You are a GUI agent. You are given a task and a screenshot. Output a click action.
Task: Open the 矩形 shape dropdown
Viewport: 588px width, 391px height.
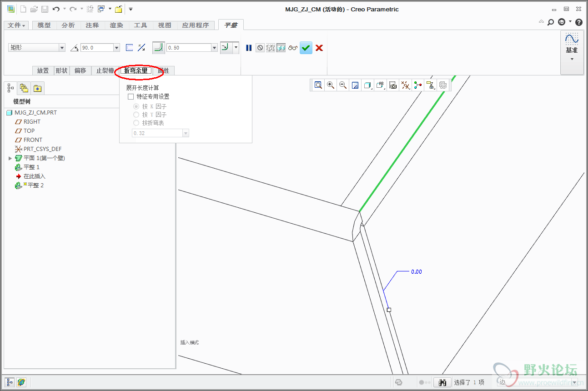62,48
